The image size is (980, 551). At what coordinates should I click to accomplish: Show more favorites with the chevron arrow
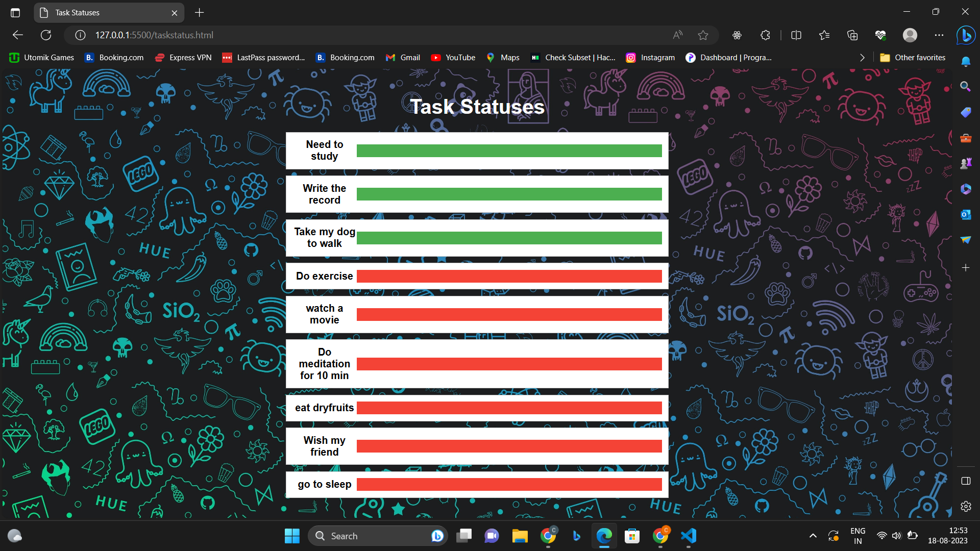(x=862, y=57)
